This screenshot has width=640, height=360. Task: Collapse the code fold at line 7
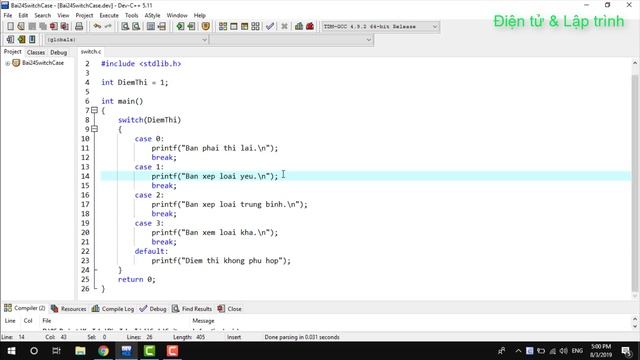click(94, 110)
